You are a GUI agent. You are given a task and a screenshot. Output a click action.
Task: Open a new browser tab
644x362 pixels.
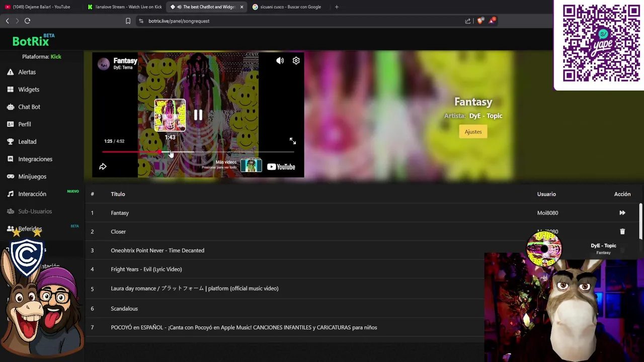click(x=337, y=7)
